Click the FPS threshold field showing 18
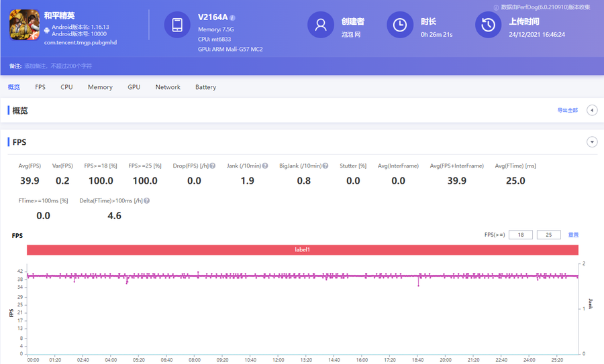 point(520,235)
